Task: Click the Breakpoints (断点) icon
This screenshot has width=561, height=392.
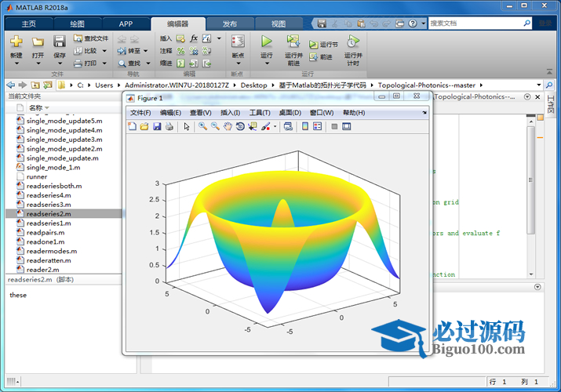Action: pos(238,42)
